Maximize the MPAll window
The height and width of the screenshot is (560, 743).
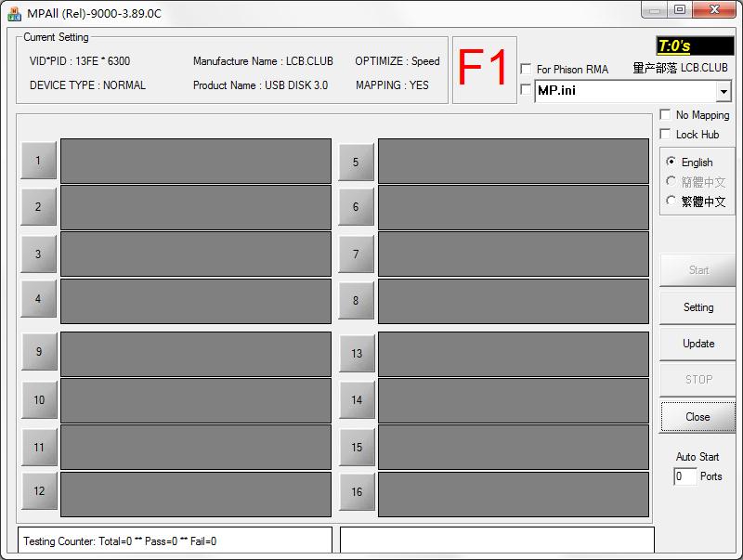click(x=680, y=9)
